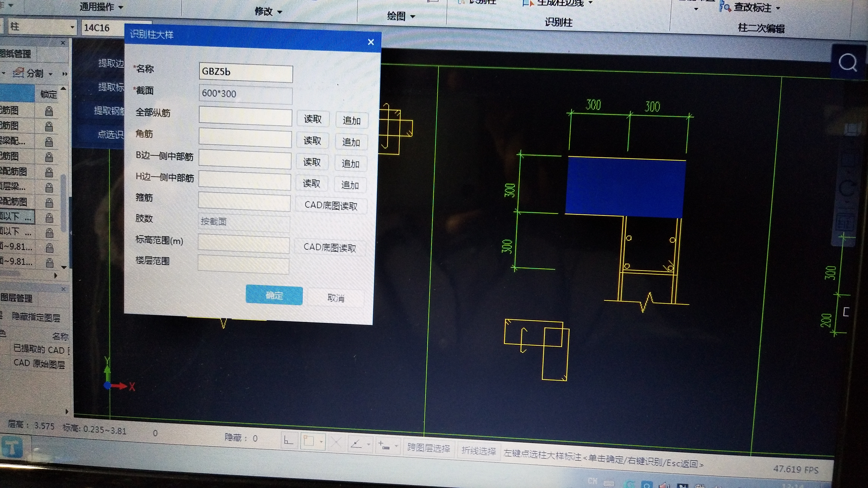The width and height of the screenshot is (868, 488).
Task: Toggle lock icon on first 筋图 row
Action: click(x=49, y=111)
